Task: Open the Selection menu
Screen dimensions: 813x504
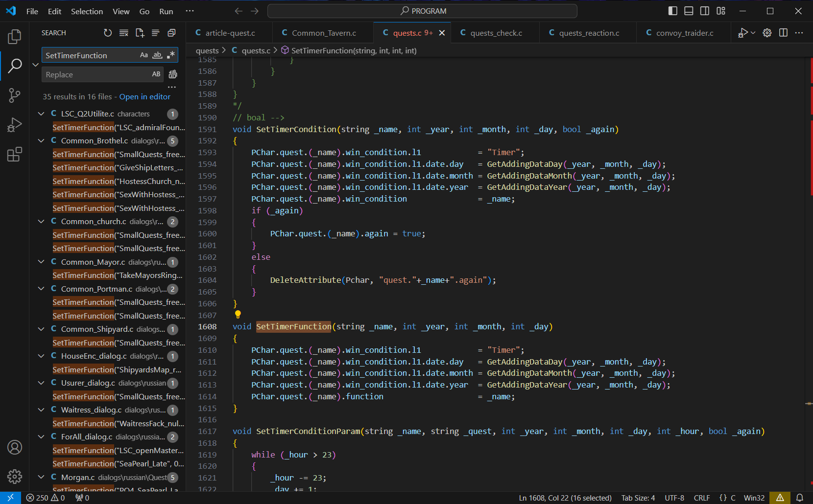Action: (87, 11)
